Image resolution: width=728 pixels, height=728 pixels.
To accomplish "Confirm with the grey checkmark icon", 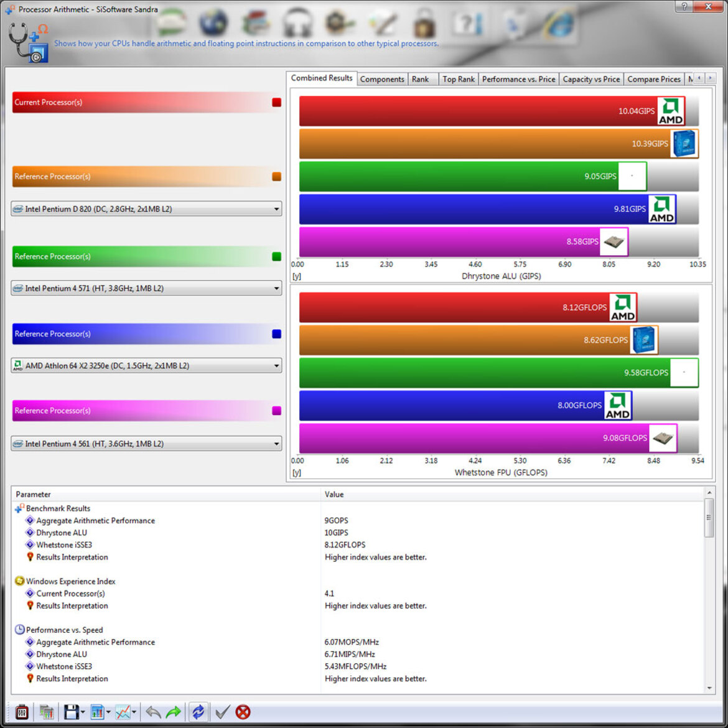I will 223,712.
